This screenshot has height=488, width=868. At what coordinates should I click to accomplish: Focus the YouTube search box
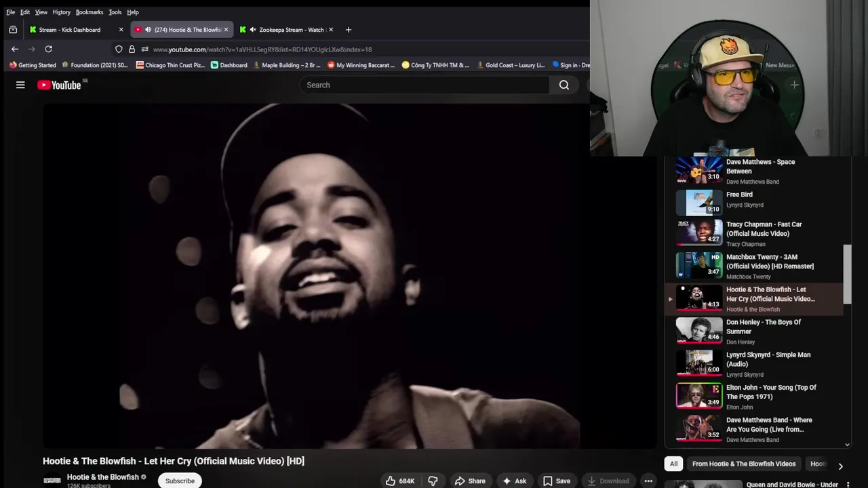(x=425, y=85)
